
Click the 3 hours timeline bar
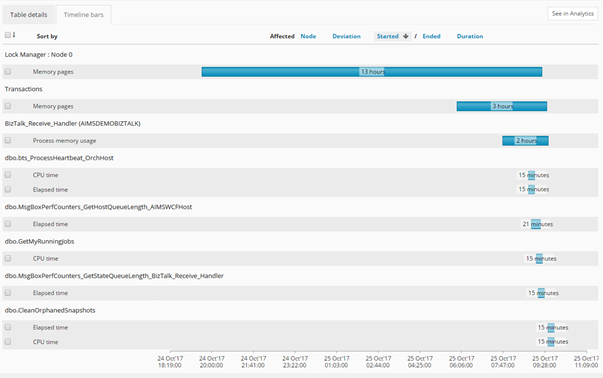[x=502, y=106]
